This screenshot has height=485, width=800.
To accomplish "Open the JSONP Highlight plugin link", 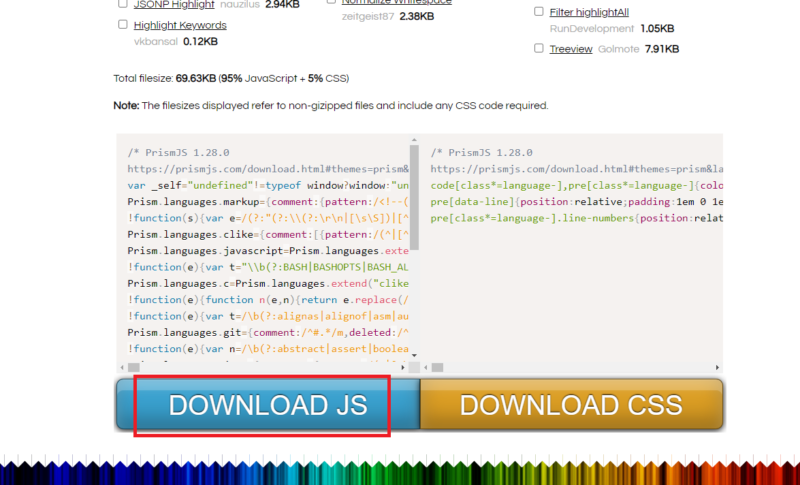I will [x=174, y=5].
